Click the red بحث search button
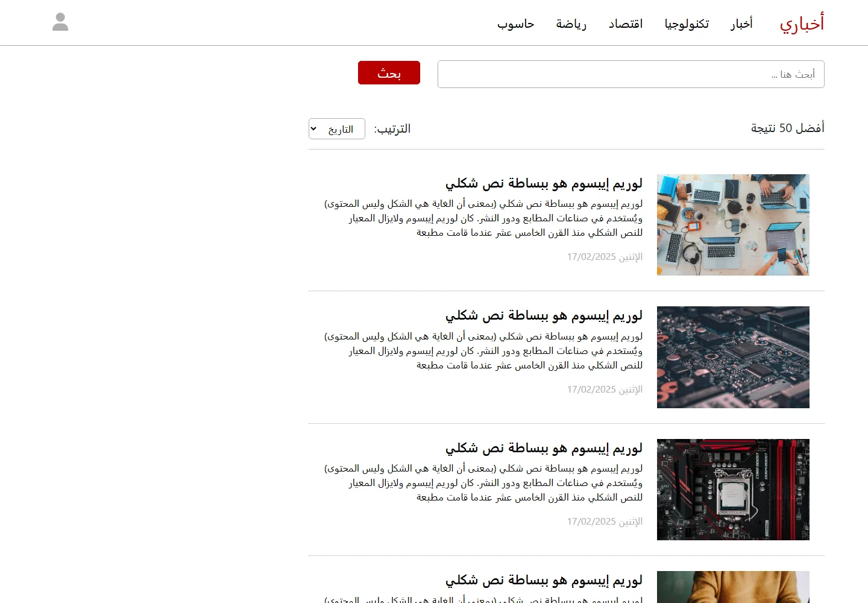868x603 pixels. point(389,73)
